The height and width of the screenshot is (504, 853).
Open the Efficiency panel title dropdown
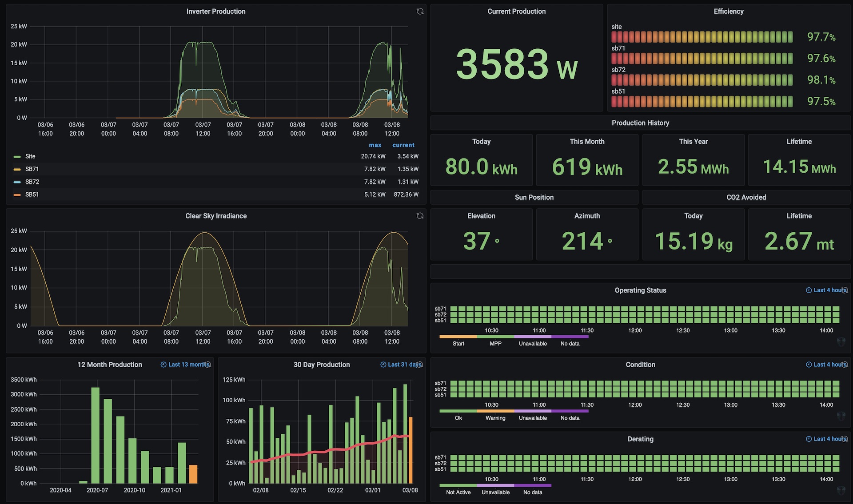[x=728, y=12]
